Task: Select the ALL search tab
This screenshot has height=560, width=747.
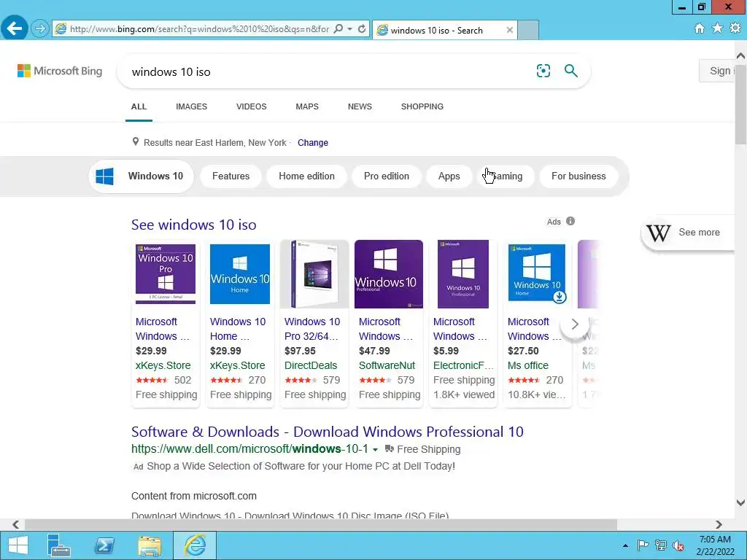Action: [x=139, y=106]
